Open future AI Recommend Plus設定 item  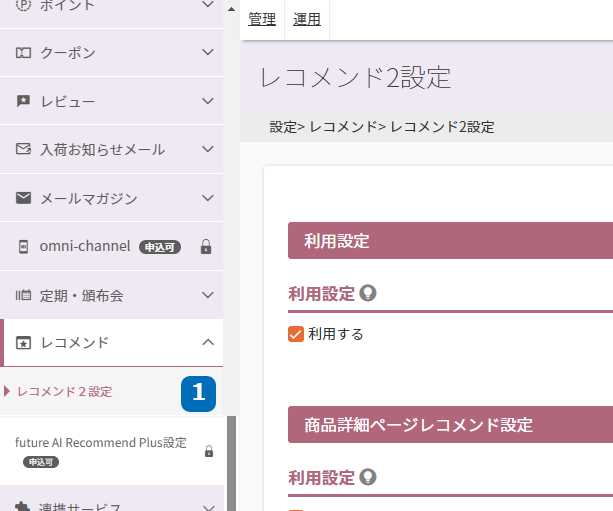[101, 443]
